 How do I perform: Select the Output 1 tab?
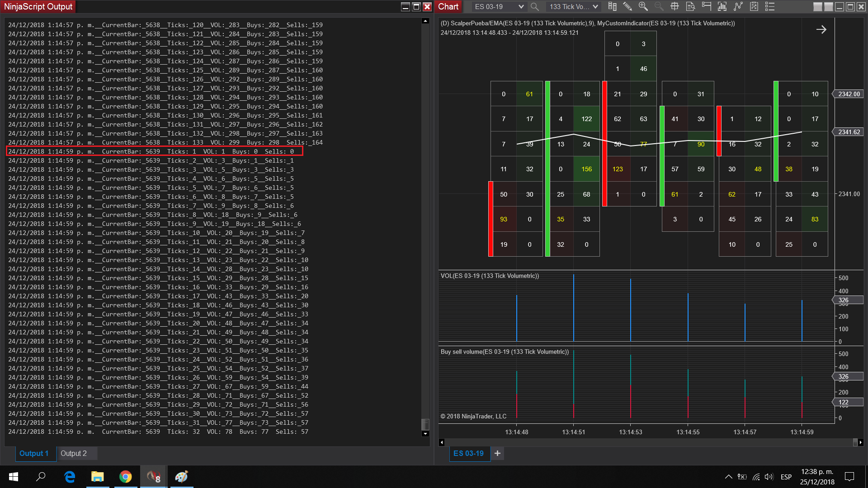[33, 453]
